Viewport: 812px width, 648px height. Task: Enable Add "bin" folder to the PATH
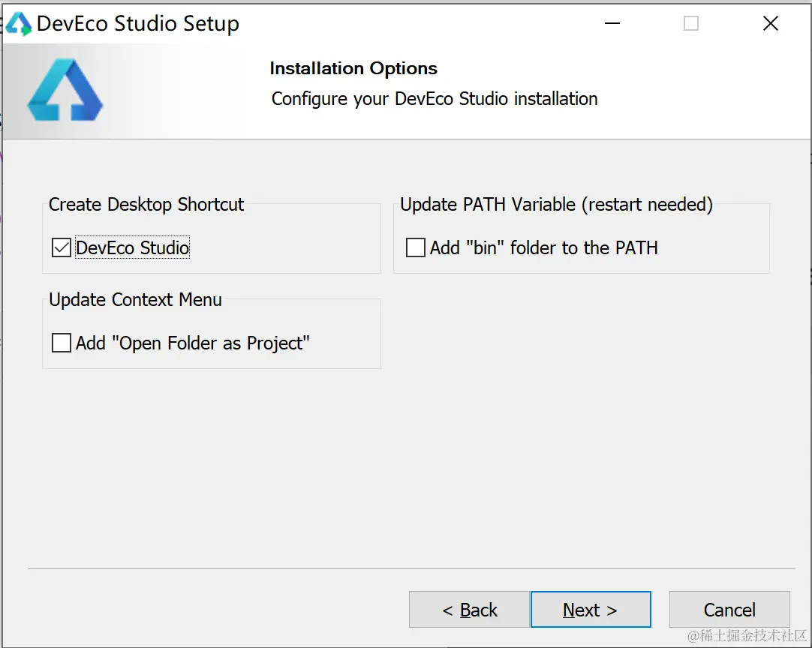click(416, 247)
